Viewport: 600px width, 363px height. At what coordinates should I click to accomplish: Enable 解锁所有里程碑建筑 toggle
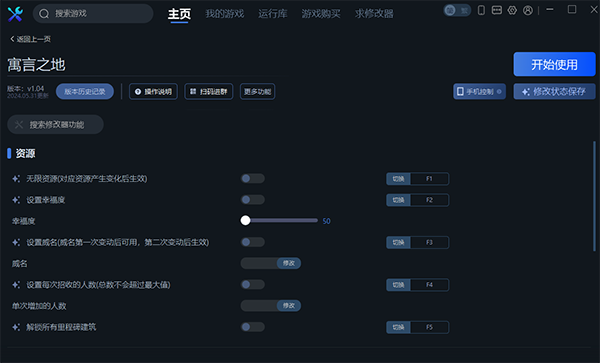pos(253,327)
